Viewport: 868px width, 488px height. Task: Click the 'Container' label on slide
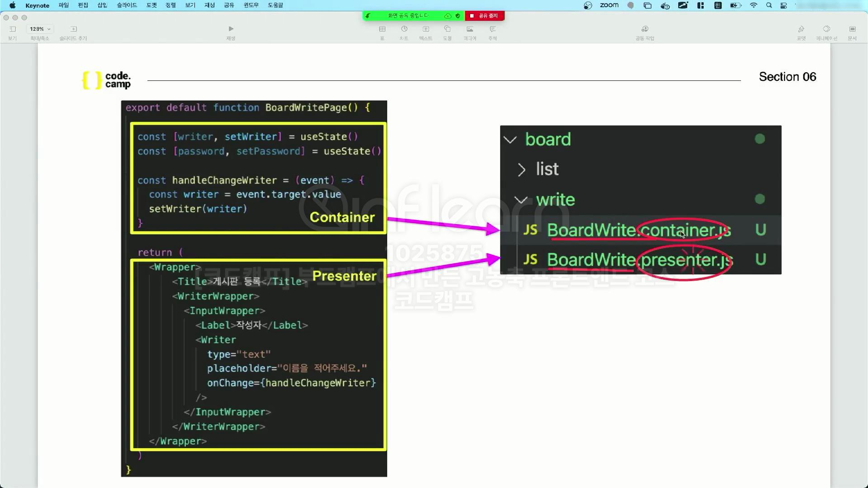(342, 217)
